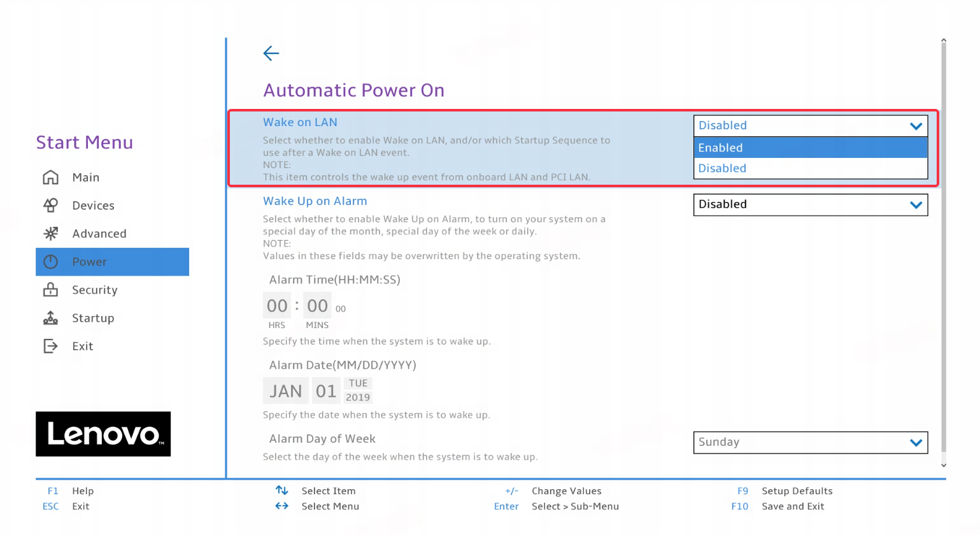Open the Wake Up on Alarm dropdown

click(811, 205)
